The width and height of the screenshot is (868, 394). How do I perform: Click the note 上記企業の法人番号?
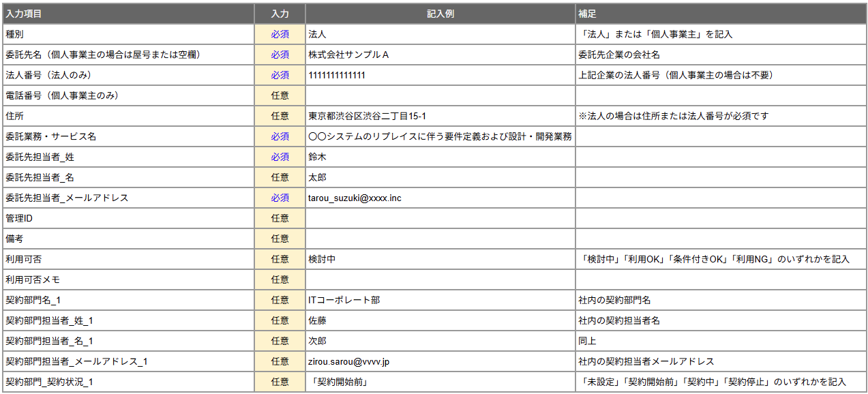(675, 75)
